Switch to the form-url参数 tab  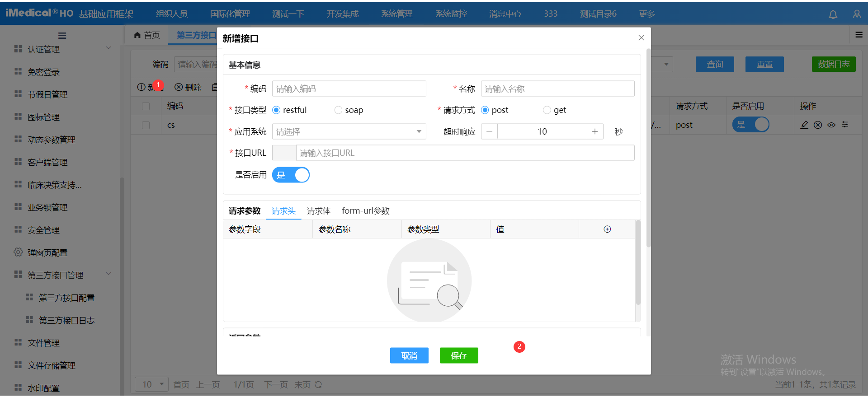point(366,211)
